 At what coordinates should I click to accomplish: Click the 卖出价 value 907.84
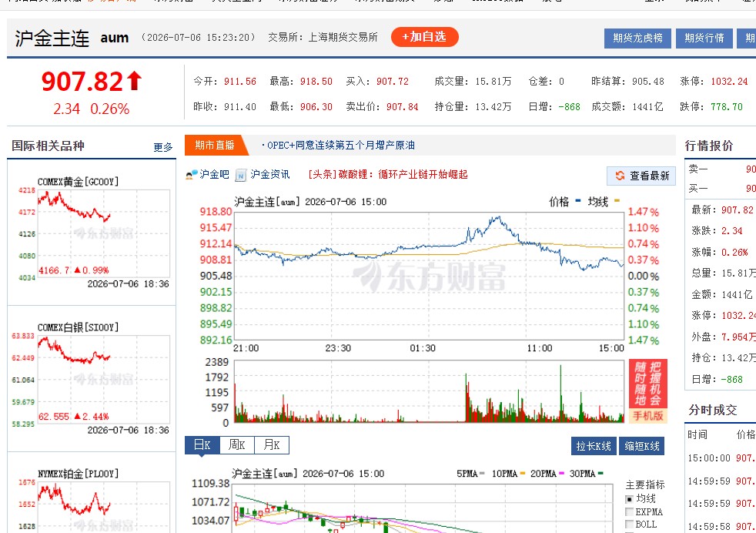point(403,107)
